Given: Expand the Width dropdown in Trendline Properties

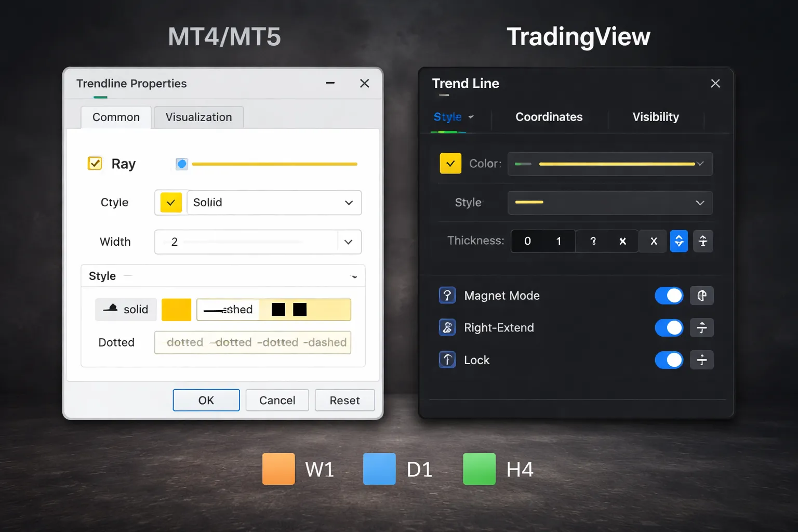Looking at the screenshot, I should [349, 242].
